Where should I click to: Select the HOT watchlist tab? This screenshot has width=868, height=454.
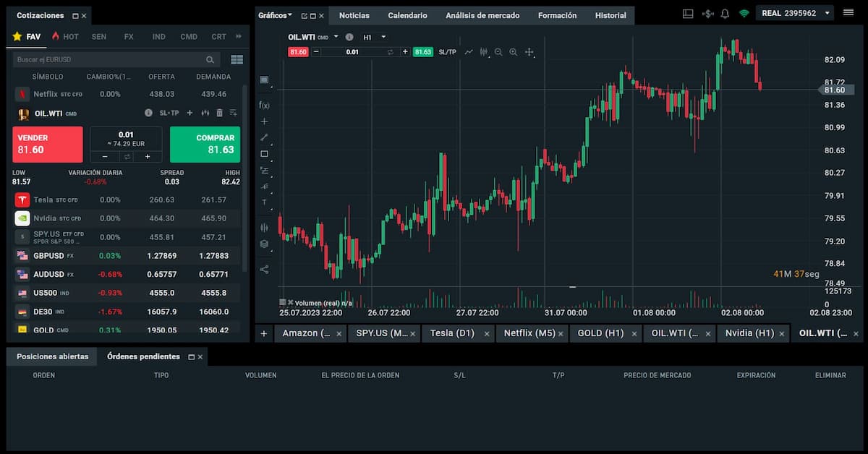tap(64, 36)
